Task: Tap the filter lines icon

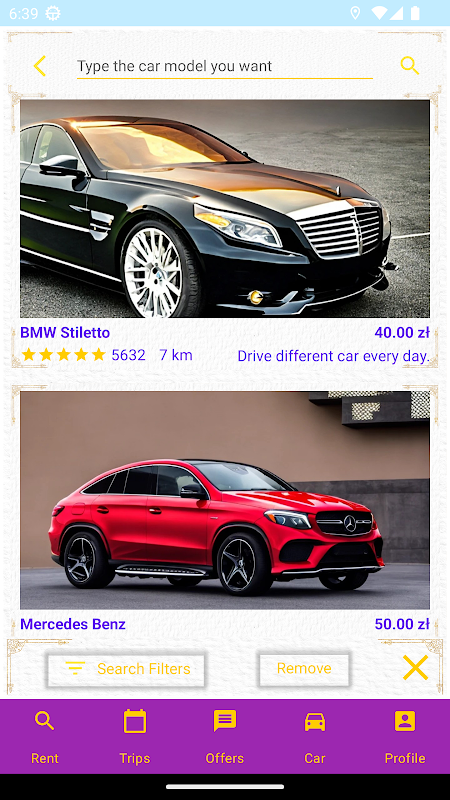Action: pyautogui.click(x=75, y=668)
